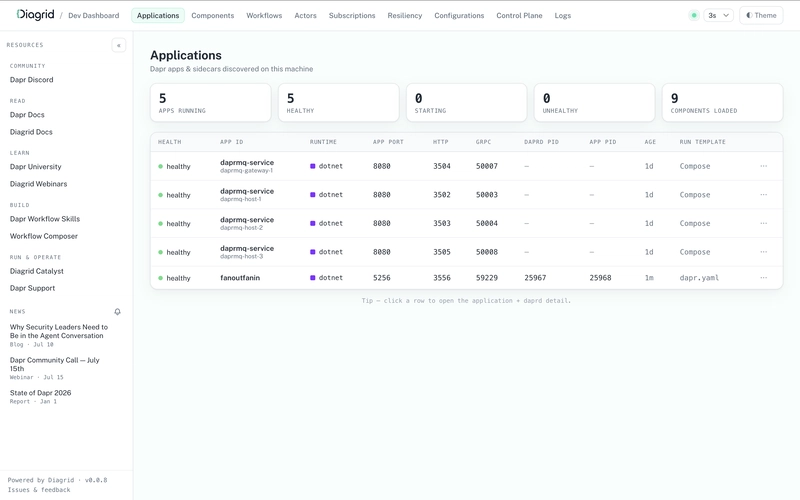Switch to the Components tab
This screenshot has width=800, height=500.
[x=213, y=15]
